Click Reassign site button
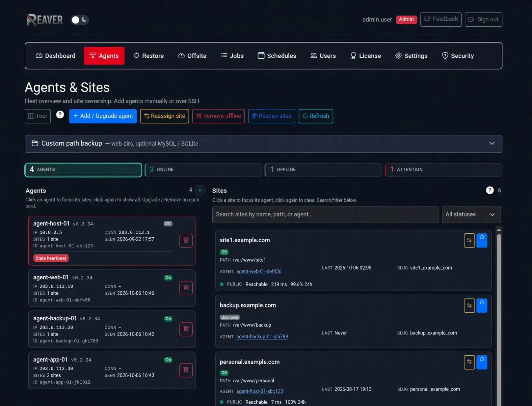Viewport: 532px width, 406px height. [x=165, y=116]
